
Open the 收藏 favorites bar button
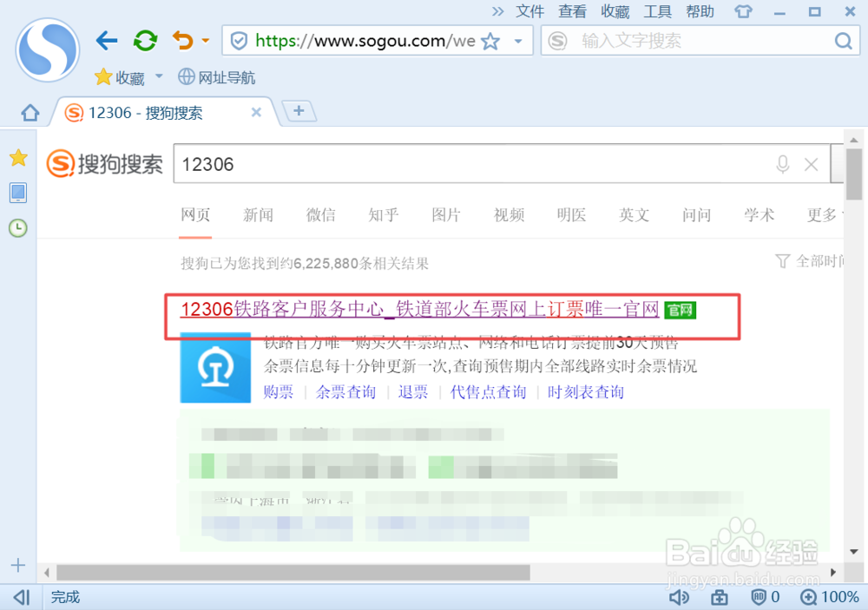(120, 77)
